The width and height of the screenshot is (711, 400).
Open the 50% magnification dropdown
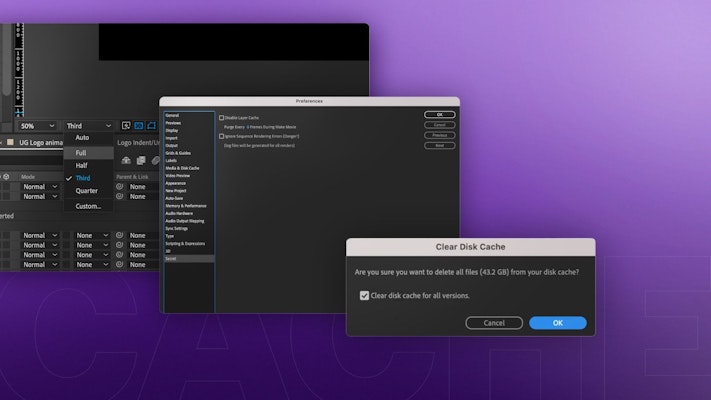point(38,126)
